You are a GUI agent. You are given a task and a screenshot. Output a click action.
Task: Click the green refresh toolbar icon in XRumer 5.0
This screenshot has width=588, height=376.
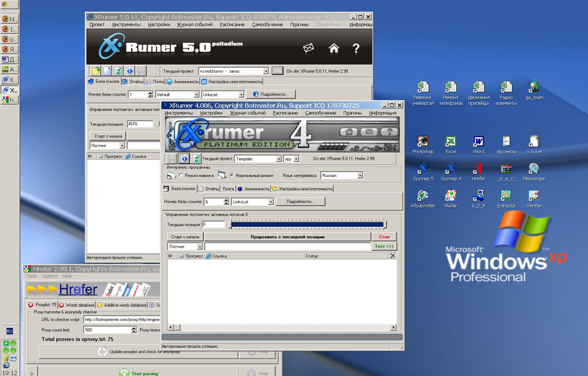click(x=118, y=71)
